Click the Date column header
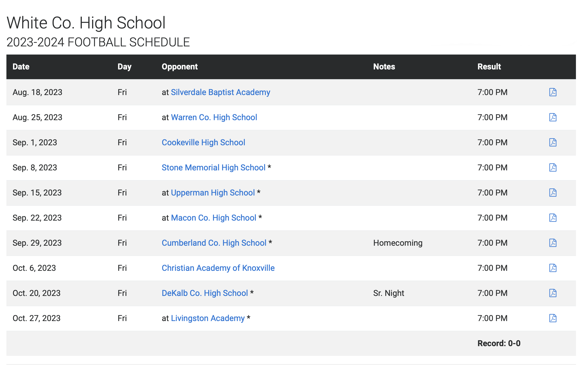 pos(21,67)
